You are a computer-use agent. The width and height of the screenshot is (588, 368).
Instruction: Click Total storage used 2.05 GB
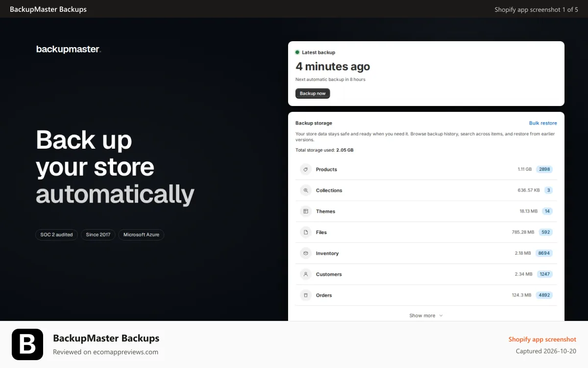(324, 150)
